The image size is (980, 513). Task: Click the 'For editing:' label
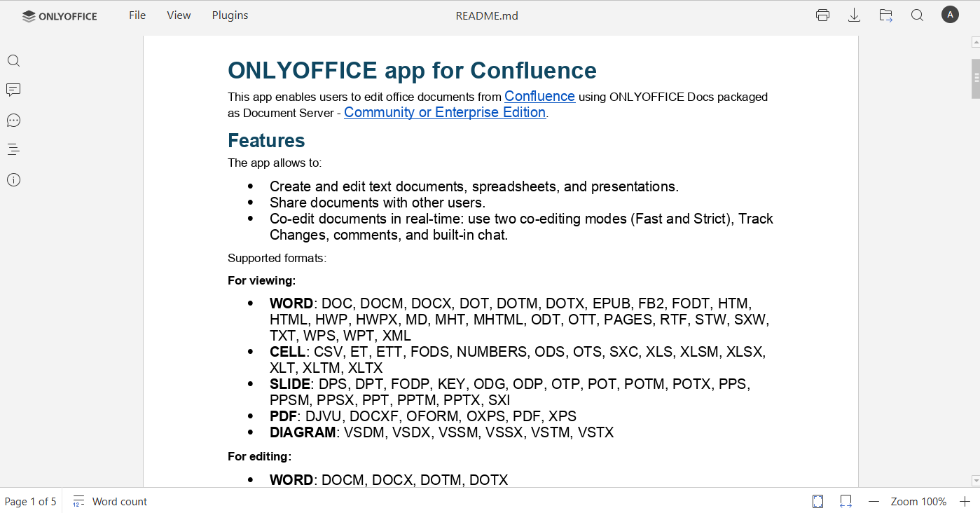pos(259,456)
